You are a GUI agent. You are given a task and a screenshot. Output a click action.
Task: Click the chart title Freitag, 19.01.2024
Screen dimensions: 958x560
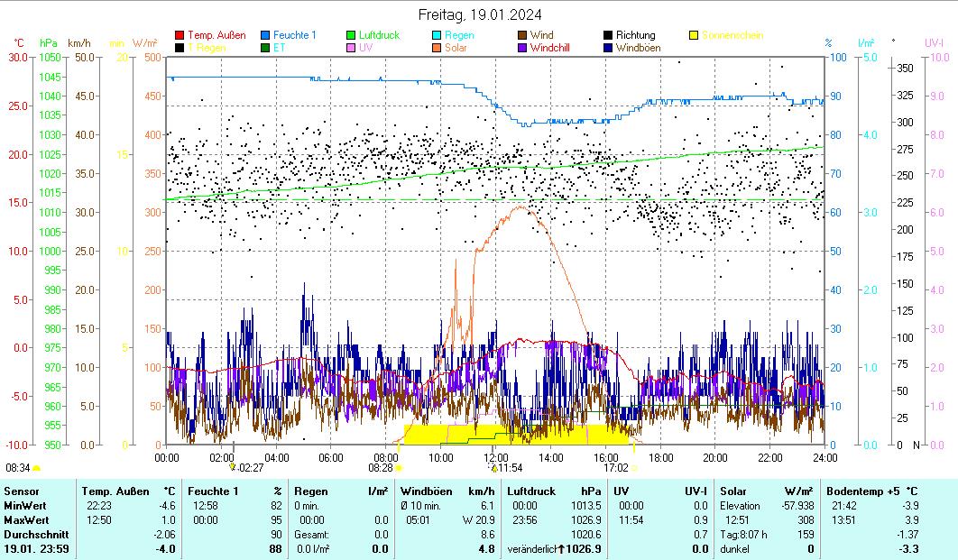(480, 15)
